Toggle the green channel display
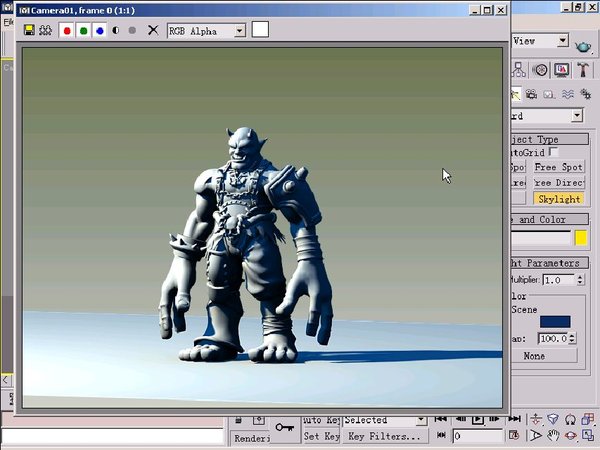 pyautogui.click(x=84, y=30)
